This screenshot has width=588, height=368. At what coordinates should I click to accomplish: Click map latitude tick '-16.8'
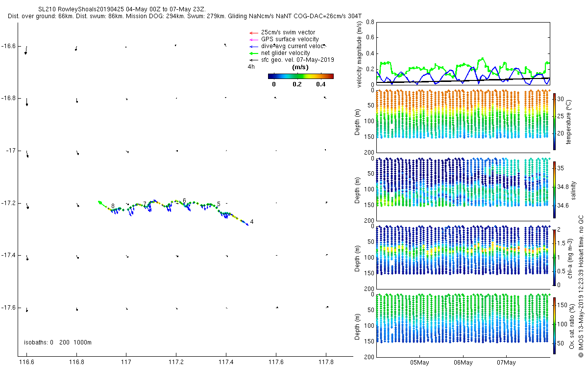click(x=8, y=98)
